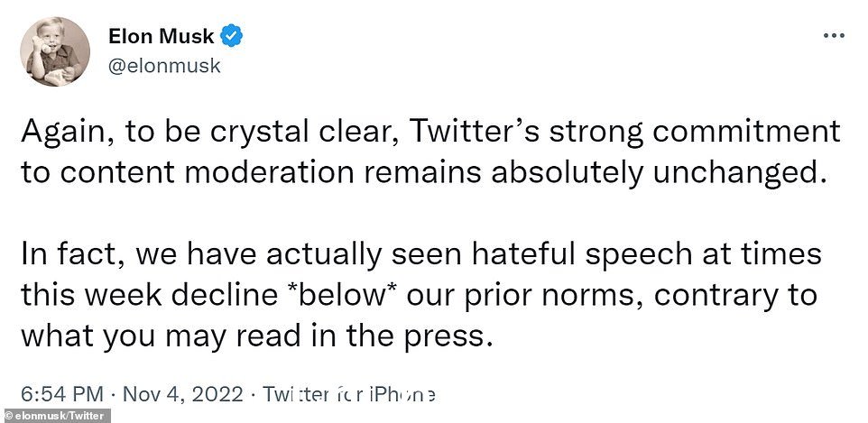Click the Nov 4, 2022 date
868x423 pixels.
click(182, 394)
